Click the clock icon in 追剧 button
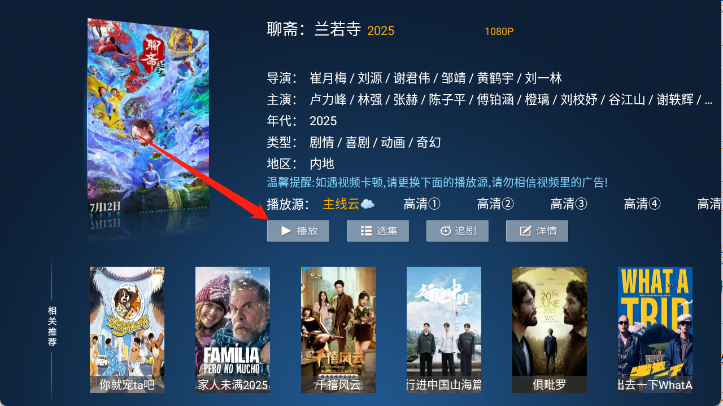The height and width of the screenshot is (406, 723). point(445,231)
